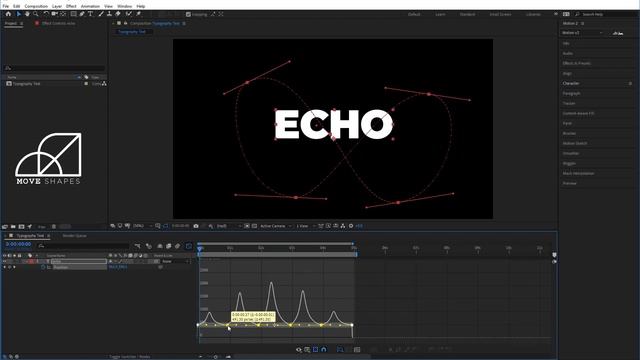Click the Graph Editor icon in timeline
The image size is (640, 360).
coord(189,246)
